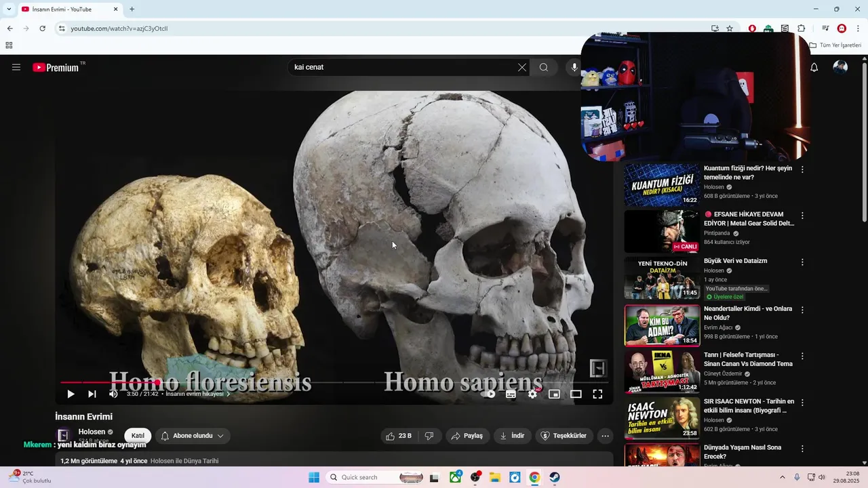This screenshot has width=868, height=488.
Task: Open YouTube notifications bell
Action: click(814, 67)
